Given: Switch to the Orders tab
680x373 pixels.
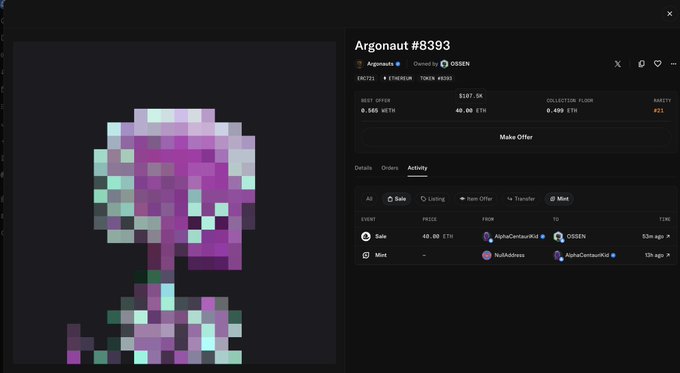Looking at the screenshot, I should click(389, 168).
